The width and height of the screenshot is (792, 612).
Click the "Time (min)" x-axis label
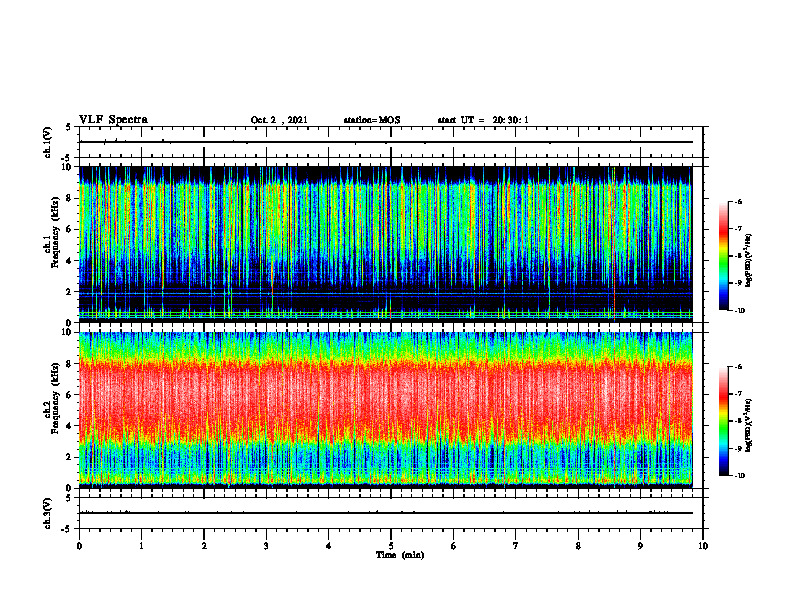point(400,555)
